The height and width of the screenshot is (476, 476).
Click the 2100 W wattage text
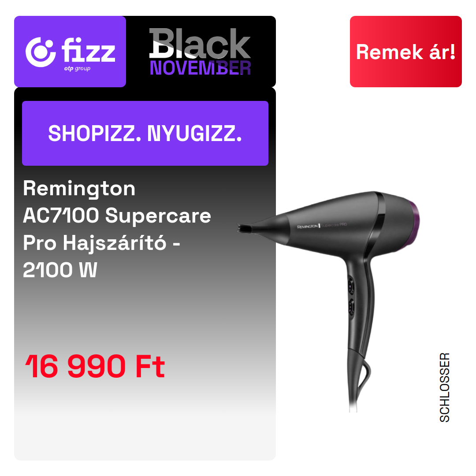click(60, 270)
